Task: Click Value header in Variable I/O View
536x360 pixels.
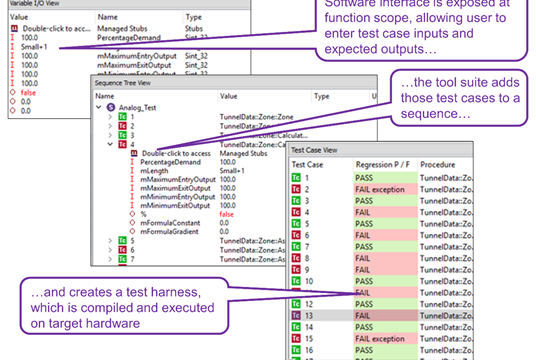Action: (19, 17)
